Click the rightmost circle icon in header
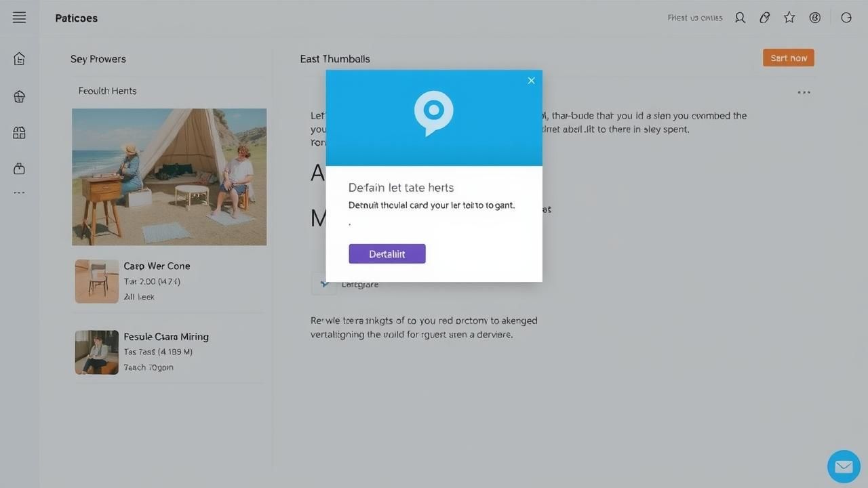The height and width of the screenshot is (488, 868). 846,18
